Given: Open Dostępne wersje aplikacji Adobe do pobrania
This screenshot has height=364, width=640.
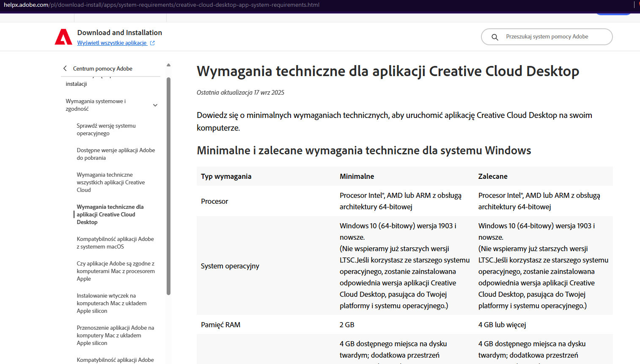Looking at the screenshot, I should tap(115, 154).
